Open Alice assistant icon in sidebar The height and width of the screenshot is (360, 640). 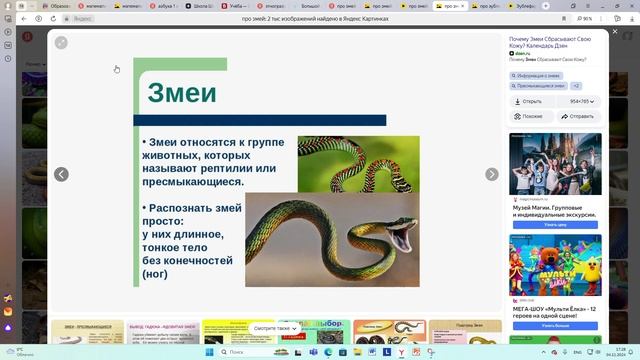[8, 328]
